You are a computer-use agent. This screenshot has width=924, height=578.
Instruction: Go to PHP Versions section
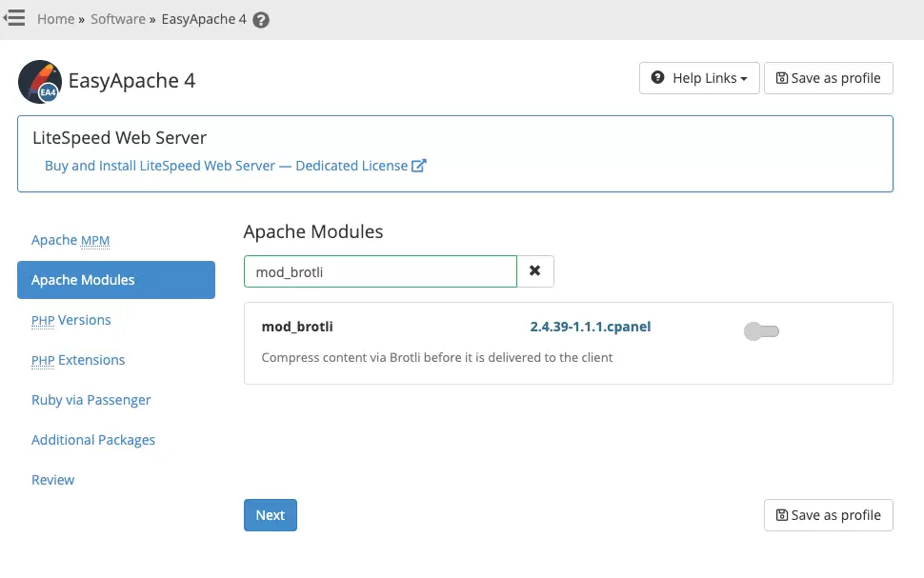[71, 320]
